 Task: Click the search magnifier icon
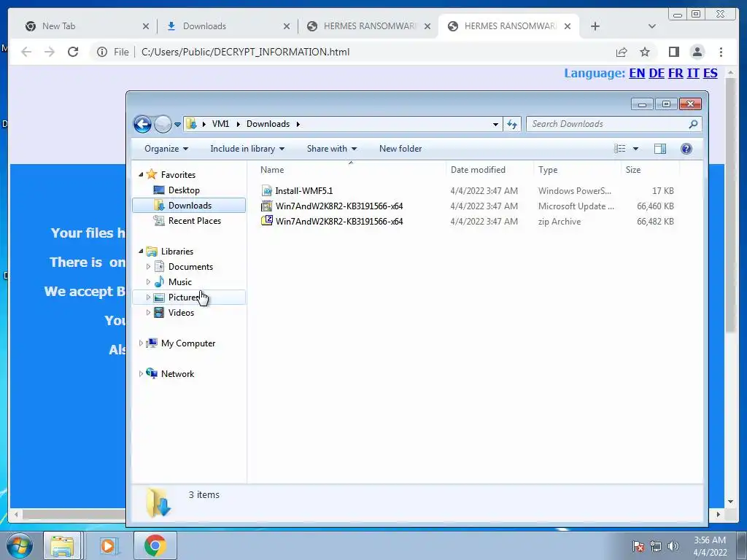(x=693, y=124)
